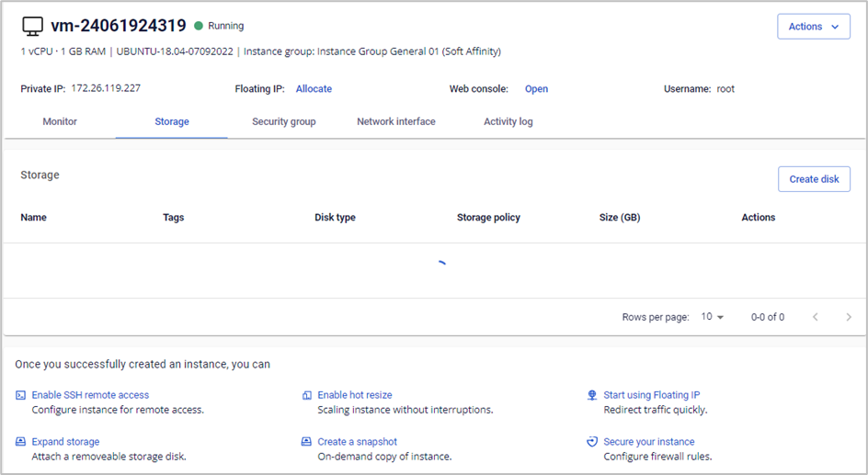Go to previous page of storage rows
The height and width of the screenshot is (475, 868).
(815, 317)
